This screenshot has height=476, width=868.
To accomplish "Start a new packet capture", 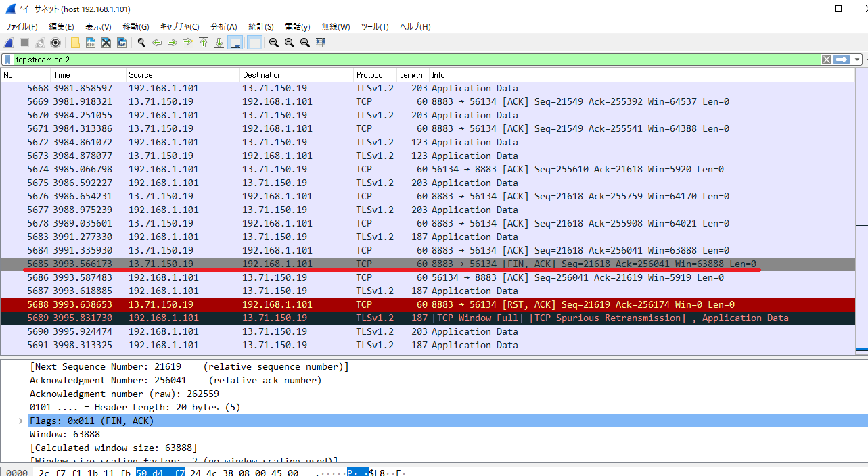I will (8, 42).
